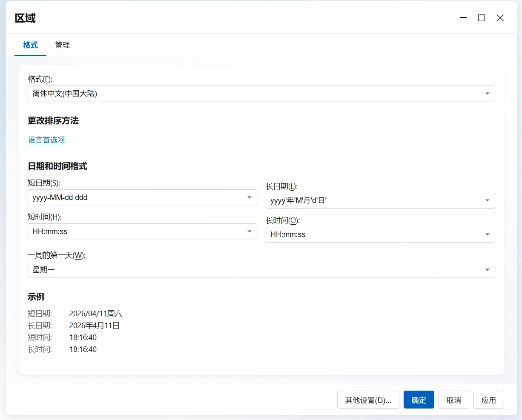Open the 短日期 format combo box

[x=142, y=197]
